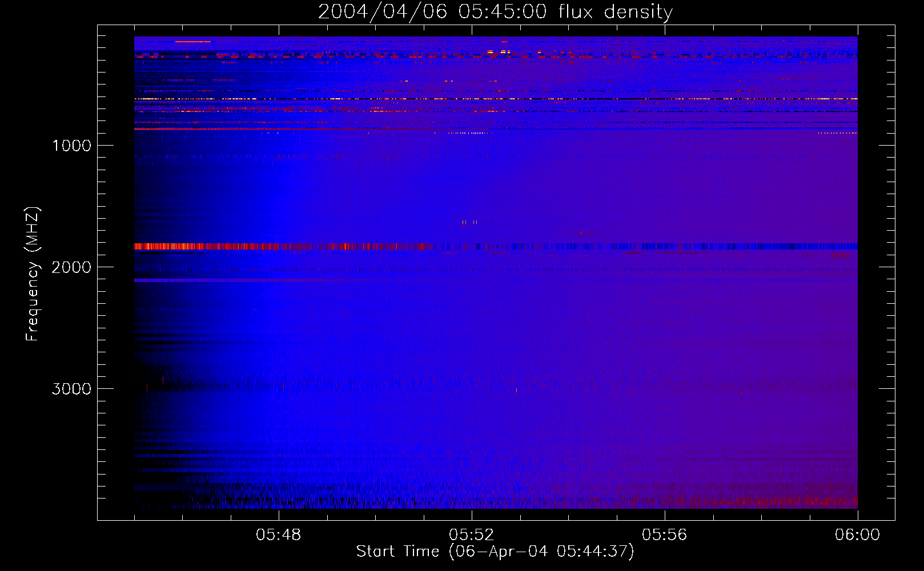Image resolution: width=924 pixels, height=571 pixels.
Task: Click the '05:52' time axis label
Action: [472, 535]
